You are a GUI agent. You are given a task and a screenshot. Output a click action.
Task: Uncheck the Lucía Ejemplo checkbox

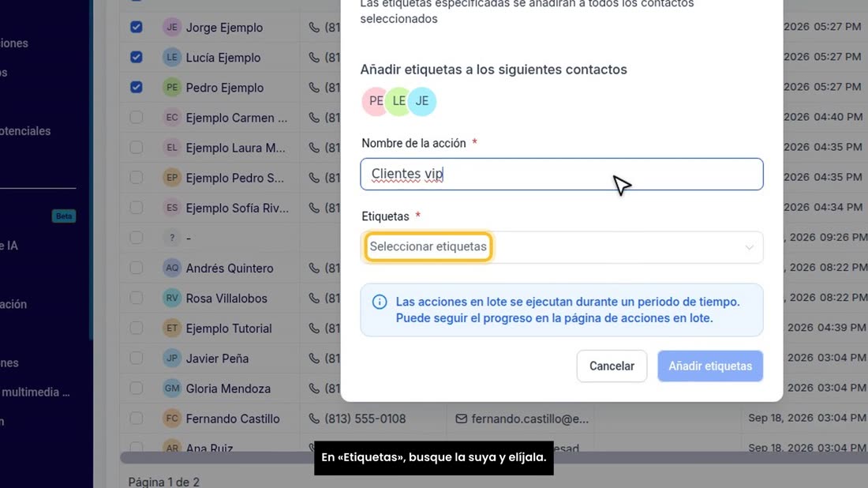click(137, 57)
